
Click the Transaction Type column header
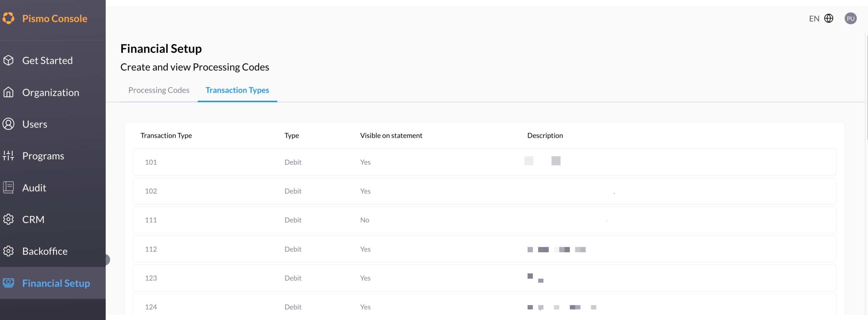click(166, 135)
